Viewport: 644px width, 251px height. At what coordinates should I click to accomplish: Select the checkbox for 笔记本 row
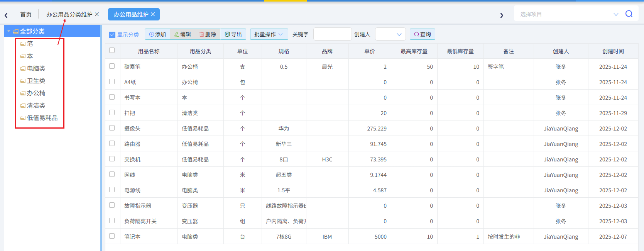click(112, 236)
